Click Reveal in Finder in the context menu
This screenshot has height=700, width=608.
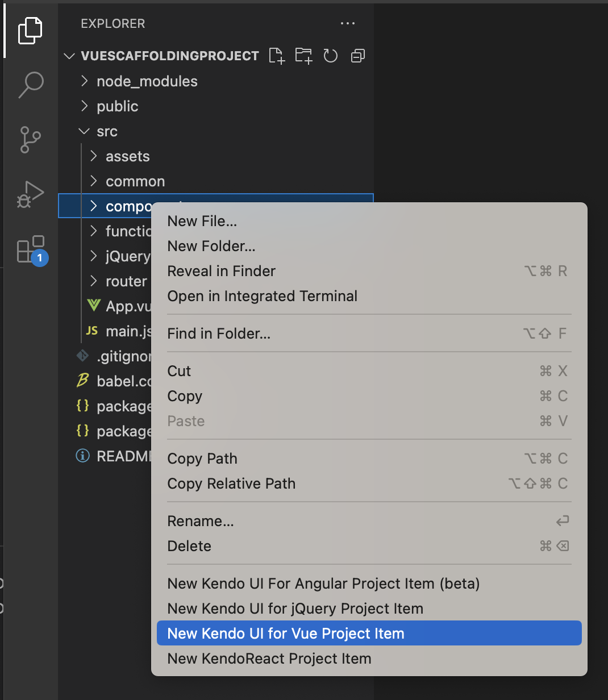[x=221, y=271]
